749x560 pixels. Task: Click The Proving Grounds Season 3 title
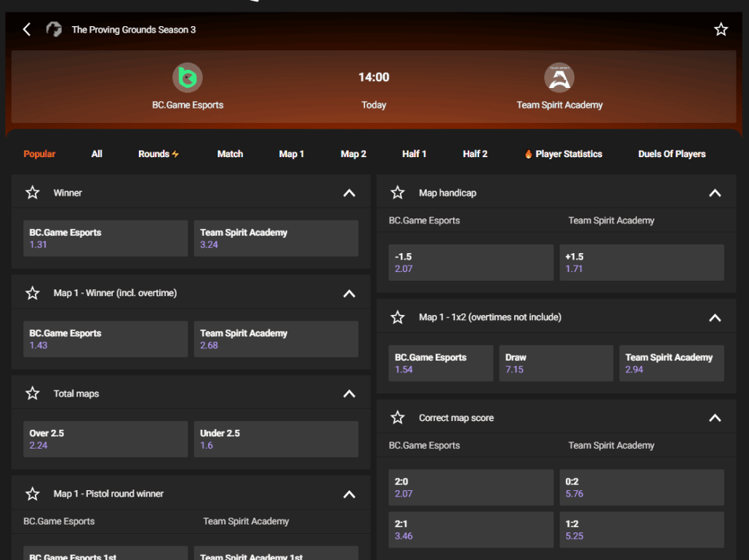pyautogui.click(x=134, y=30)
